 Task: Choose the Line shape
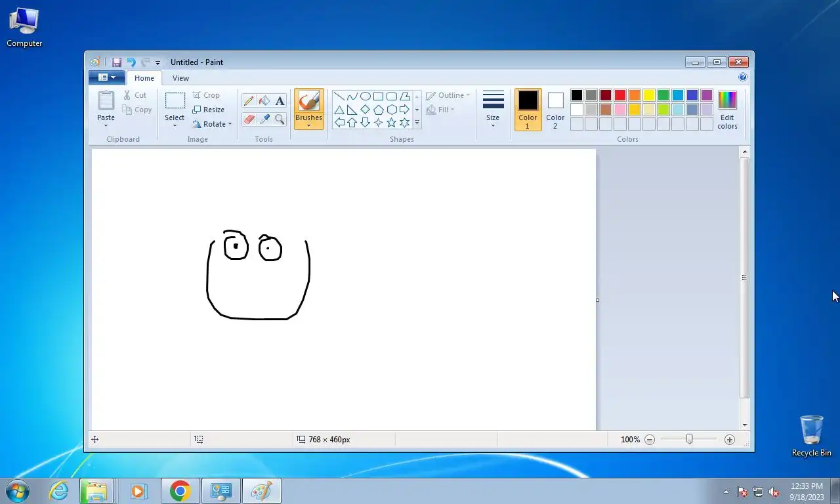click(339, 96)
